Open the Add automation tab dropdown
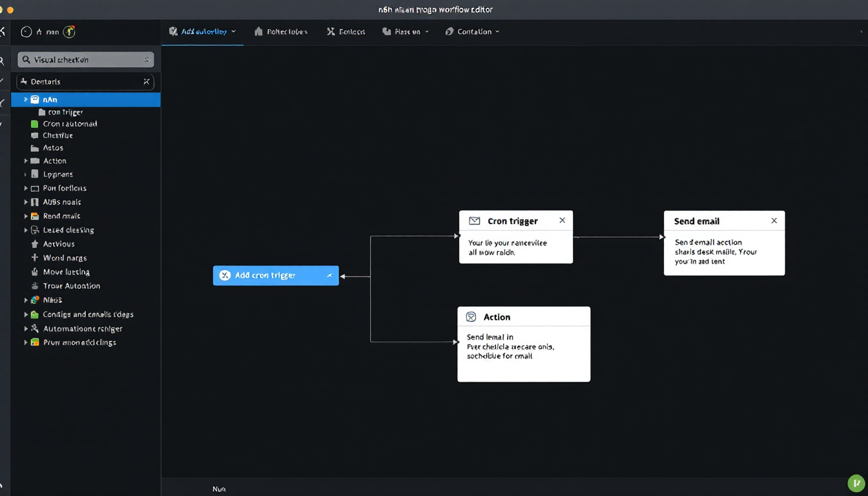868x496 pixels. (x=233, y=32)
